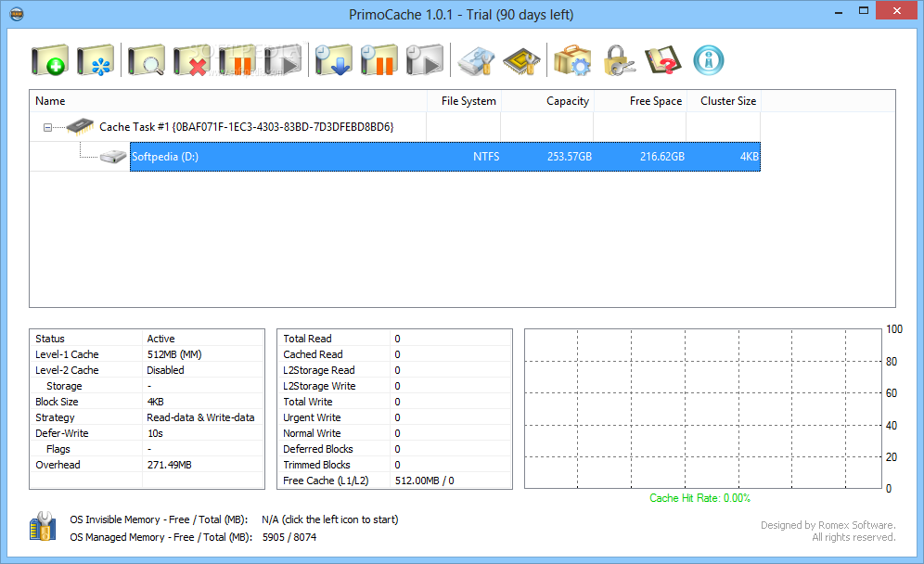Select Cache Task #1 row
924x564 pixels.
point(395,127)
